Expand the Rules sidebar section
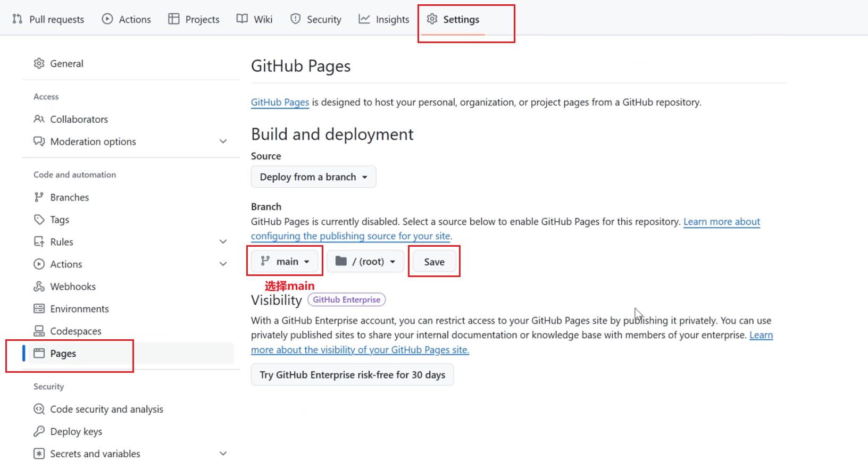 [223, 242]
